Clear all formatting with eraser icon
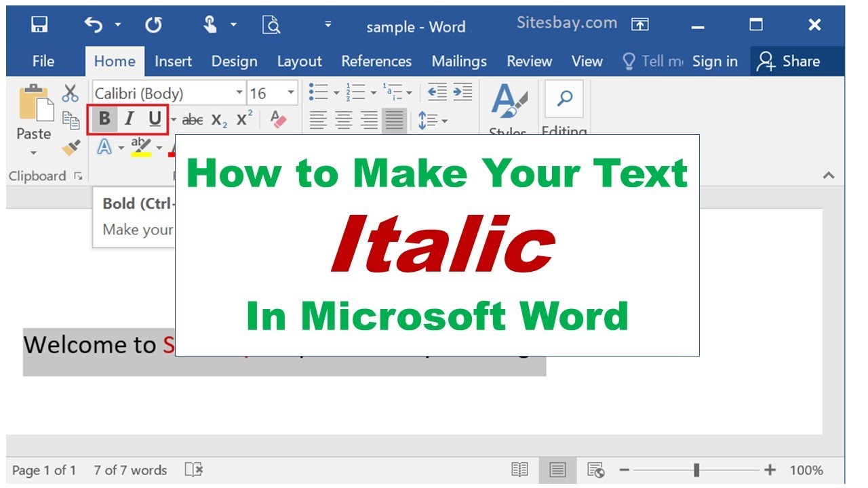 (x=278, y=119)
